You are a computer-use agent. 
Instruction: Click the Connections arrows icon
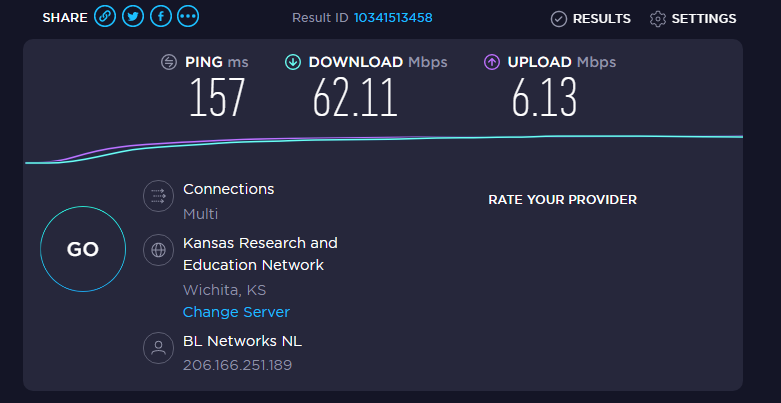(x=158, y=196)
